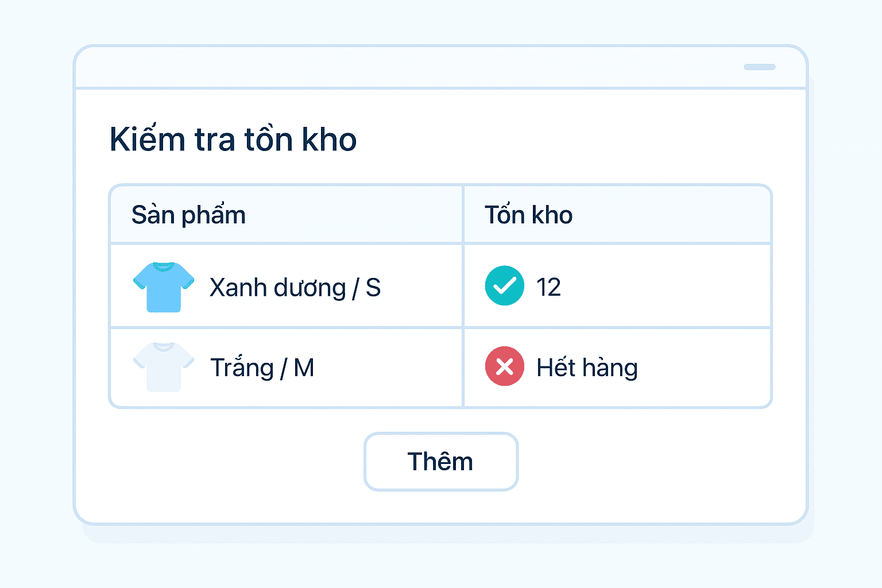882x588 pixels.
Task: Click the page background outside the window
Action: pos(34,287)
